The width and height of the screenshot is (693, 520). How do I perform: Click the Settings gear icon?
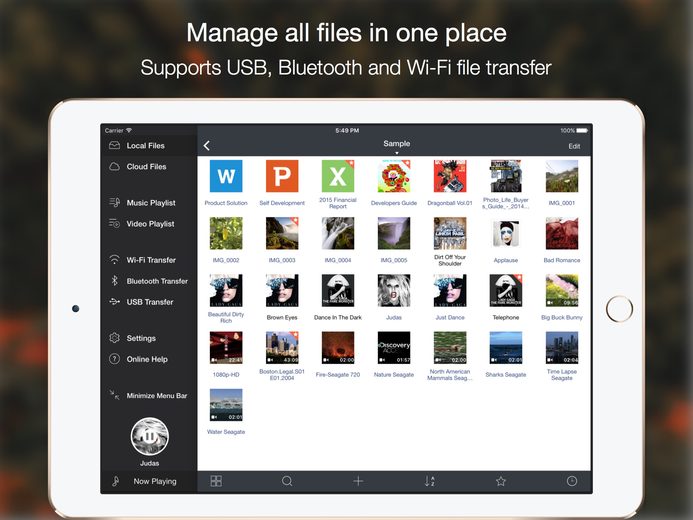tap(114, 338)
